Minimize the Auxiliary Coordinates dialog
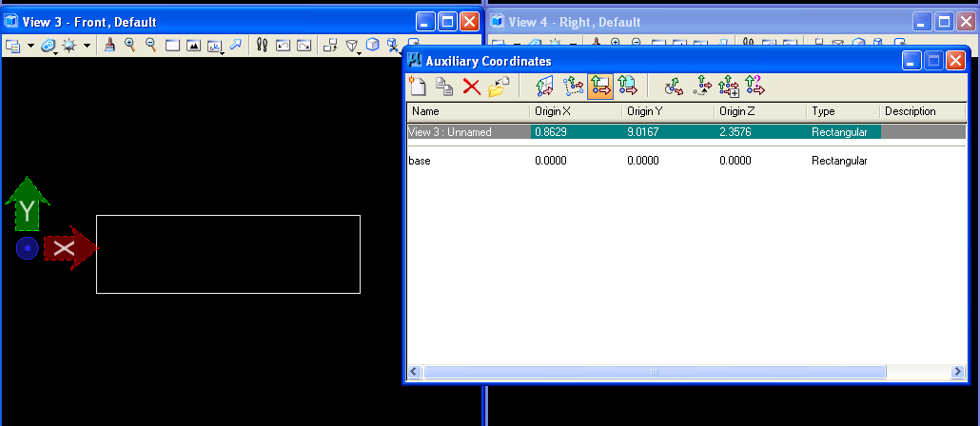Screen dimensions: 980x426 pyautogui.click(x=912, y=61)
